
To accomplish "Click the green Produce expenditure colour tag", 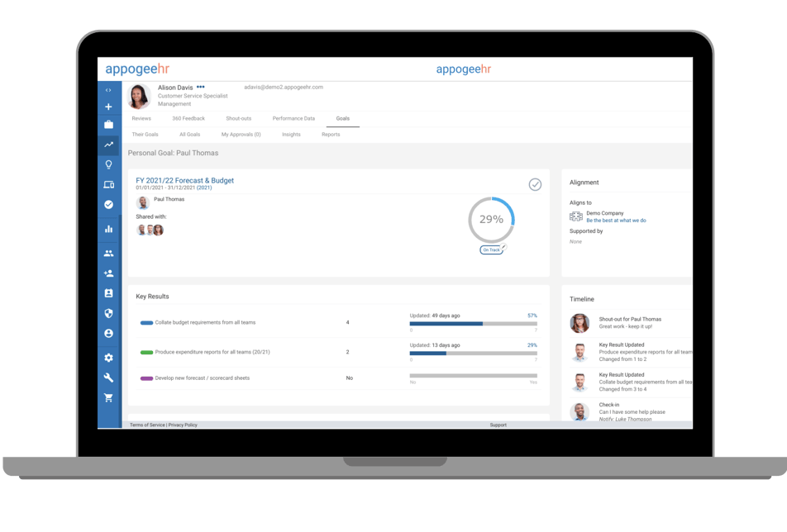I will [x=146, y=353].
